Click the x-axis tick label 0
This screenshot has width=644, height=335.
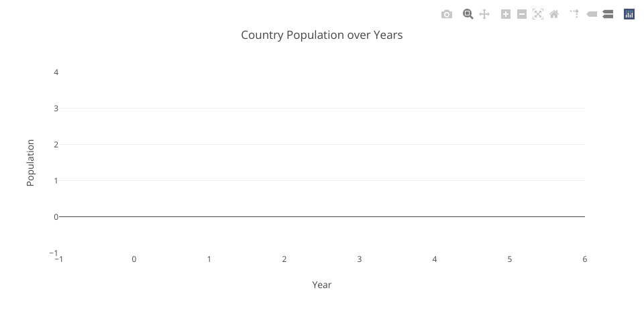[134, 259]
